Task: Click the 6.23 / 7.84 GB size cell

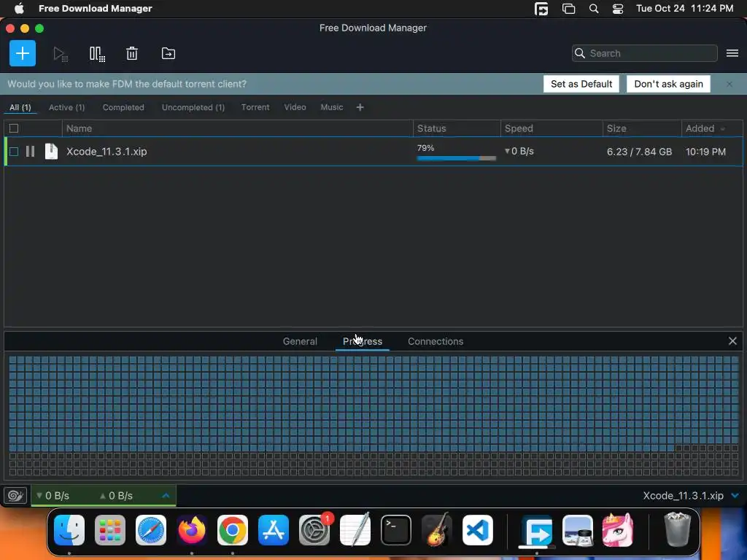Action: click(x=639, y=152)
